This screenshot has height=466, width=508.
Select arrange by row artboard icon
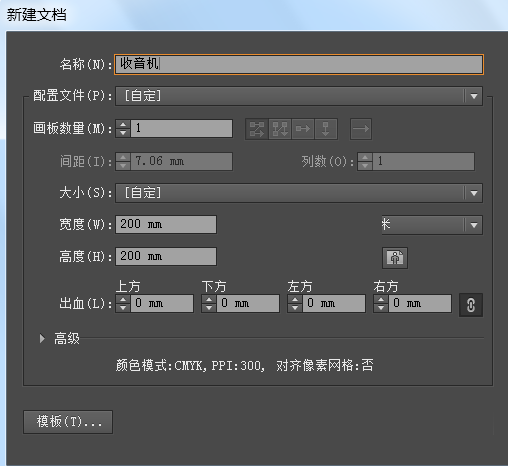tap(303, 129)
